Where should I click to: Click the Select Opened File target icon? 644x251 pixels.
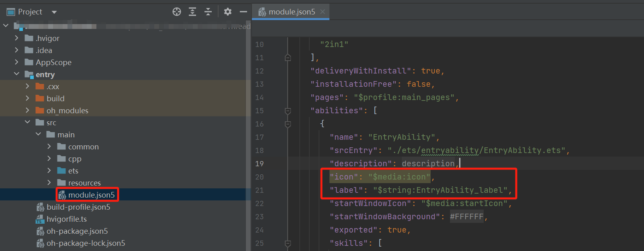[177, 12]
